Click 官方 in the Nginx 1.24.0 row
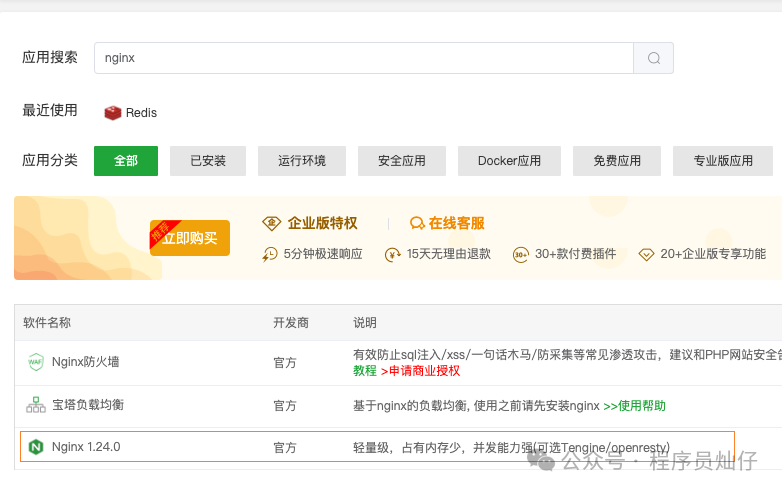Image resolution: width=782 pixels, height=491 pixels. coord(285,448)
